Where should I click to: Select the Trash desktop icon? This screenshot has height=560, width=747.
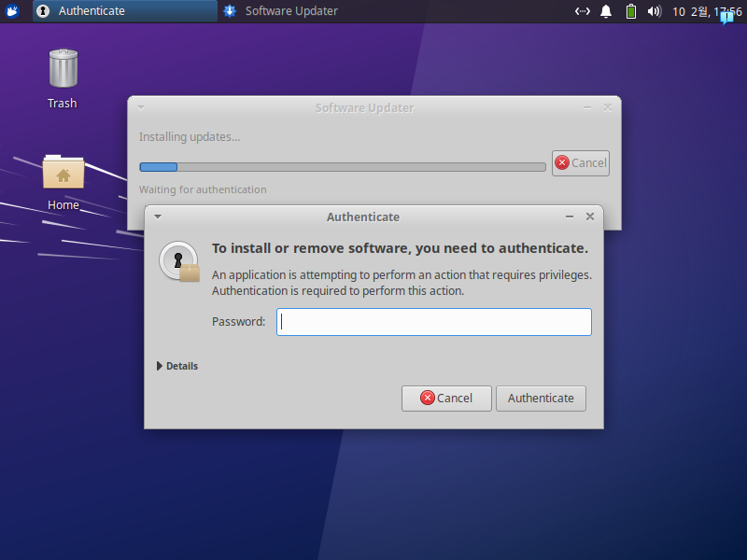63,79
